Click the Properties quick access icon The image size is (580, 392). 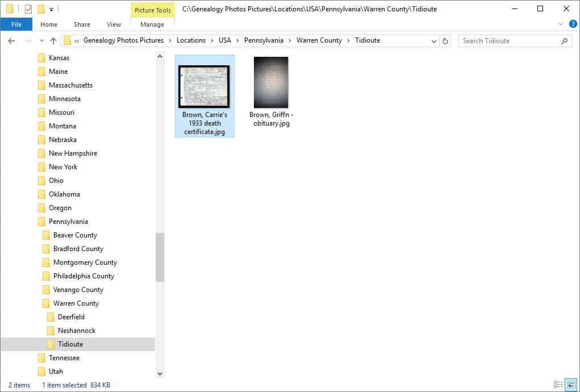pos(28,9)
